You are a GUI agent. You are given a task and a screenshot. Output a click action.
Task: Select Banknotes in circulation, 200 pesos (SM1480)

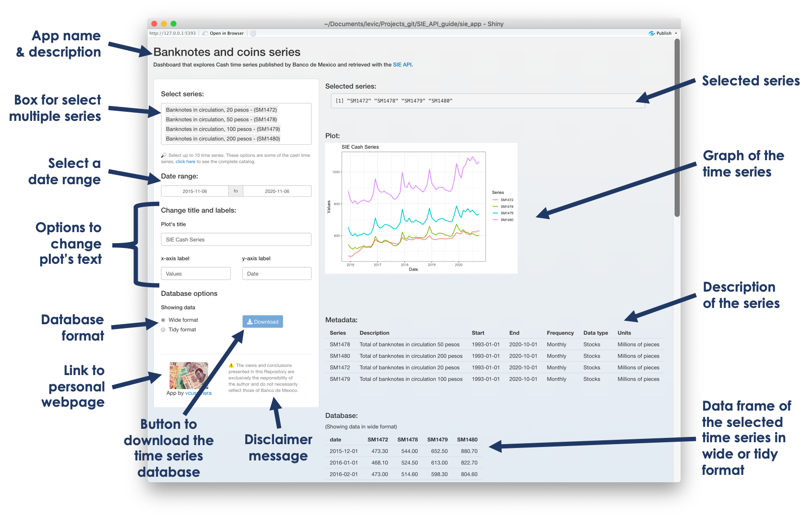point(223,139)
